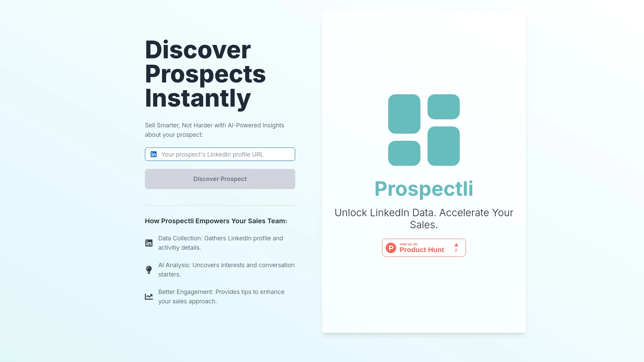
Task: Click the AI Analysis lightbulb icon
Action: click(149, 269)
